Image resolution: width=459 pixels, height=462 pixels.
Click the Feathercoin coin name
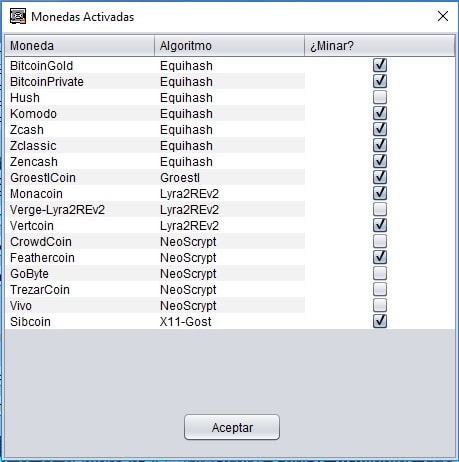pos(42,258)
